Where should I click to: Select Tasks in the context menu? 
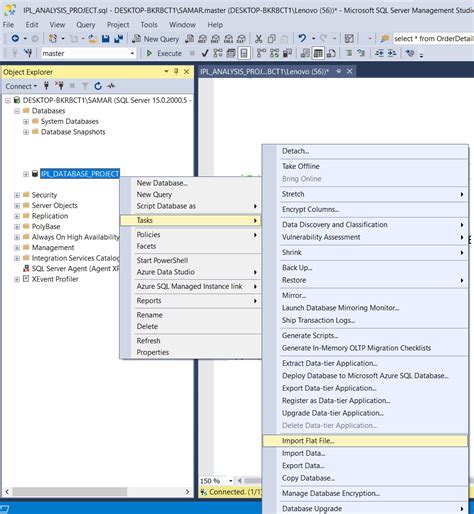[190, 220]
